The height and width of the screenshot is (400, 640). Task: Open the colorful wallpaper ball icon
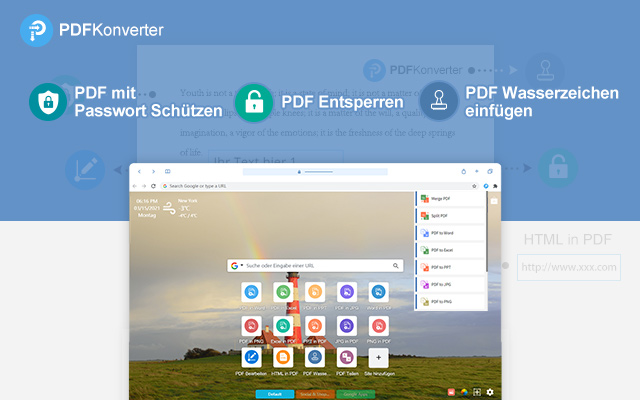464,392
